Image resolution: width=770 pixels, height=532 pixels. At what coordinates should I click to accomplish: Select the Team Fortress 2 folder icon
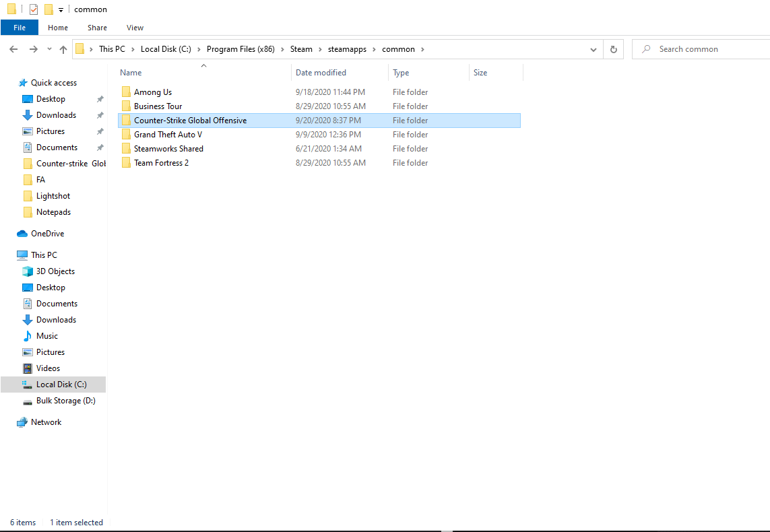(126, 163)
